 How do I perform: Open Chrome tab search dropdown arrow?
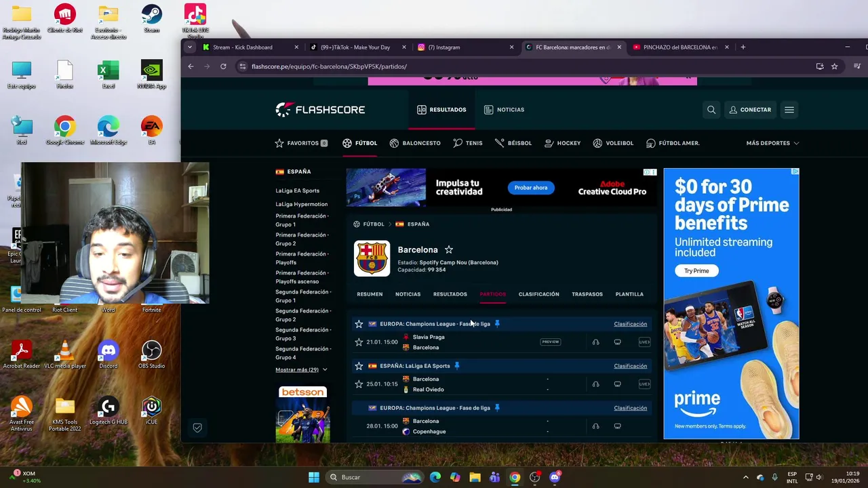pyautogui.click(x=189, y=47)
